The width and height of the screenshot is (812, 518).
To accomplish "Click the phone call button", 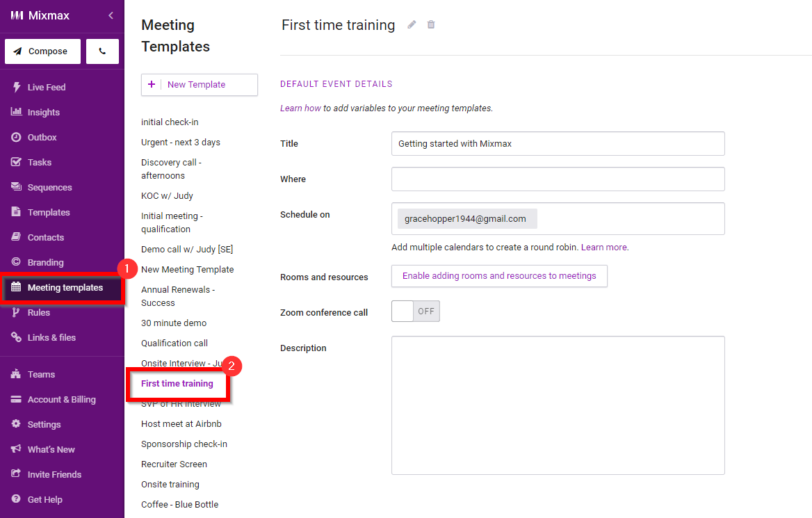I will [x=102, y=51].
